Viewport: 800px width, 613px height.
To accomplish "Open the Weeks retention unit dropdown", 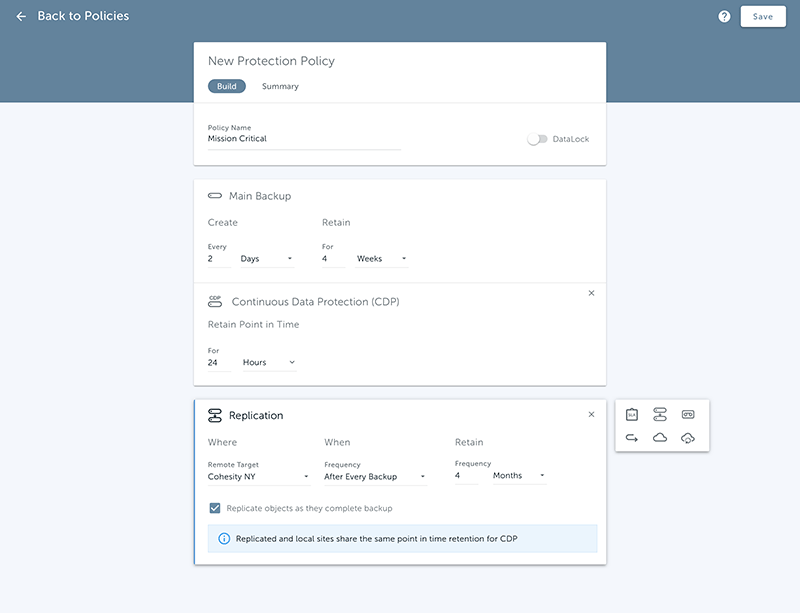I will click(382, 259).
